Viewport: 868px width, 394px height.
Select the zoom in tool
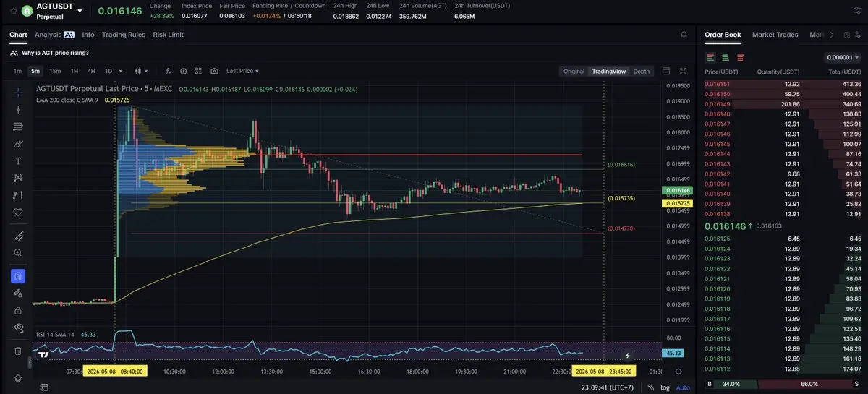click(18, 252)
